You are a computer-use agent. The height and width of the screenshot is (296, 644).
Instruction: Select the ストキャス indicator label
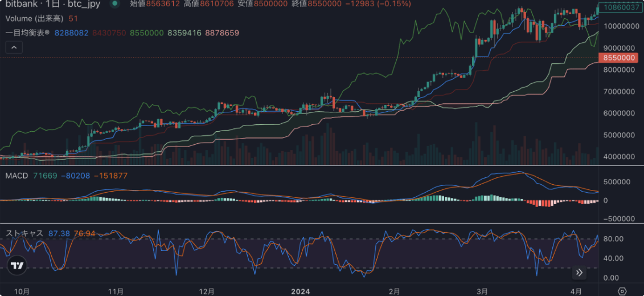coord(24,233)
